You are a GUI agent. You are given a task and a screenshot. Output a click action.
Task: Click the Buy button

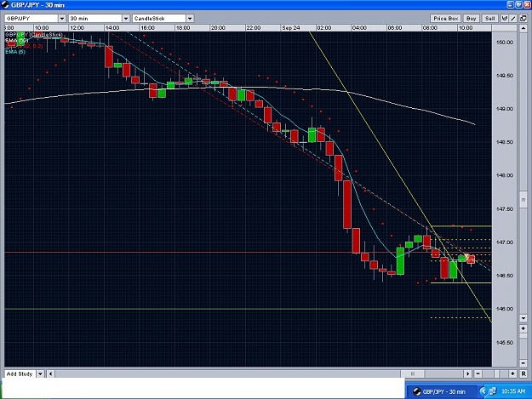click(471, 19)
